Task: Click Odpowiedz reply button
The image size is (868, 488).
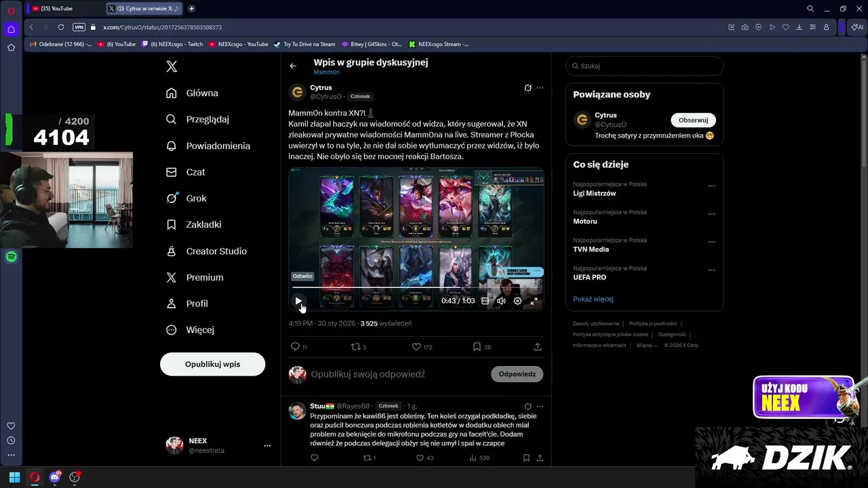Action: [517, 374]
